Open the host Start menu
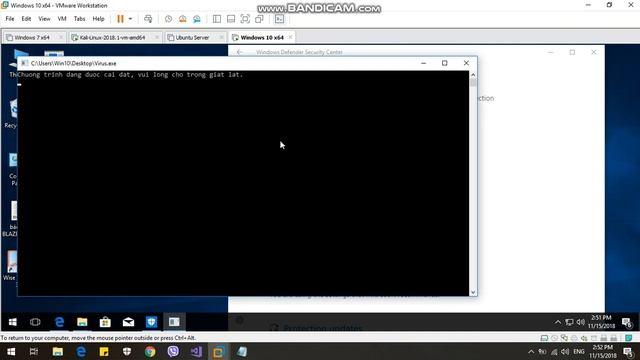 pos(11,352)
